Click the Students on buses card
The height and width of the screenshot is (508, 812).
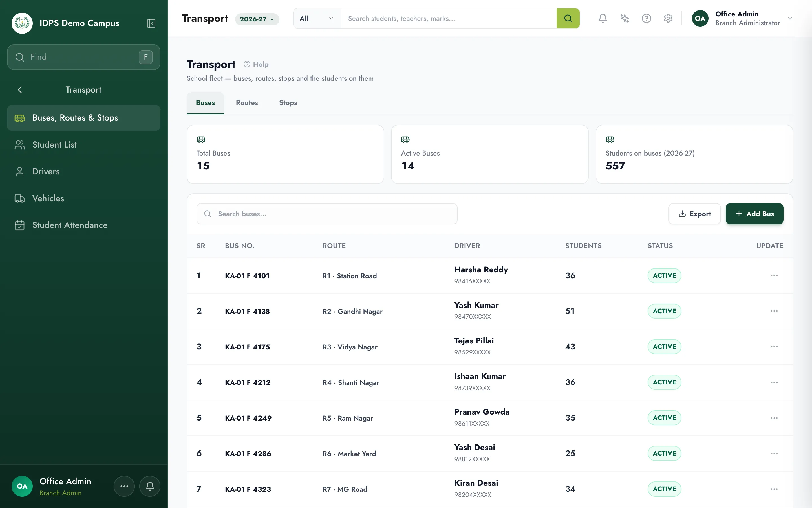pyautogui.click(x=694, y=155)
